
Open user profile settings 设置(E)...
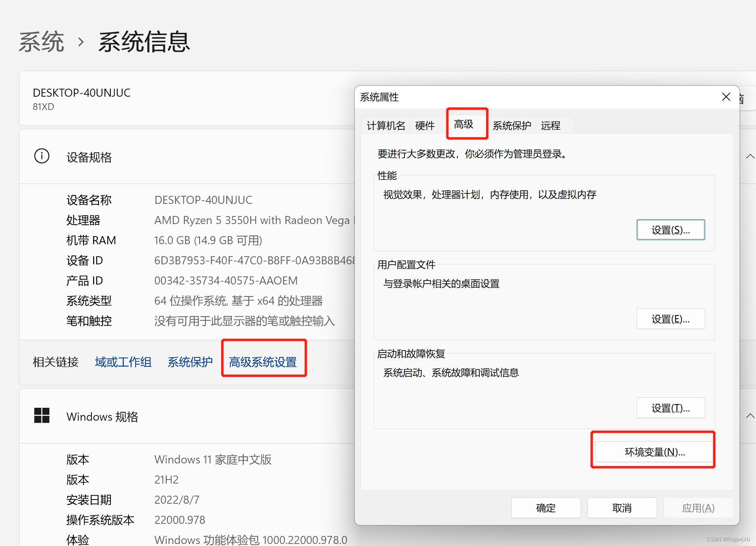[671, 319]
